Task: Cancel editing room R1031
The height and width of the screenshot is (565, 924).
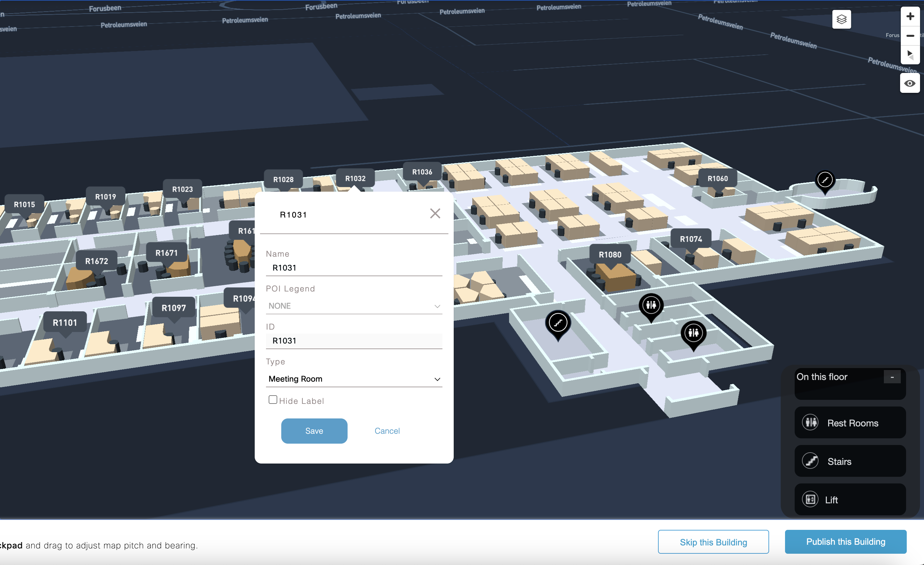Action: [387, 431]
